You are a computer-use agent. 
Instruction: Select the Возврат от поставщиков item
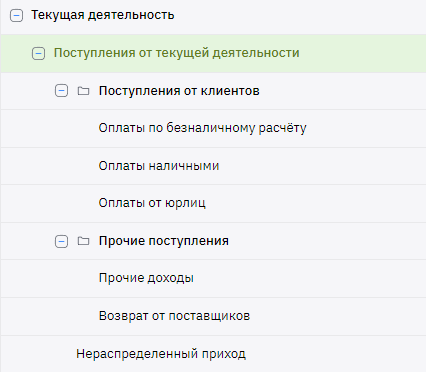point(174,316)
